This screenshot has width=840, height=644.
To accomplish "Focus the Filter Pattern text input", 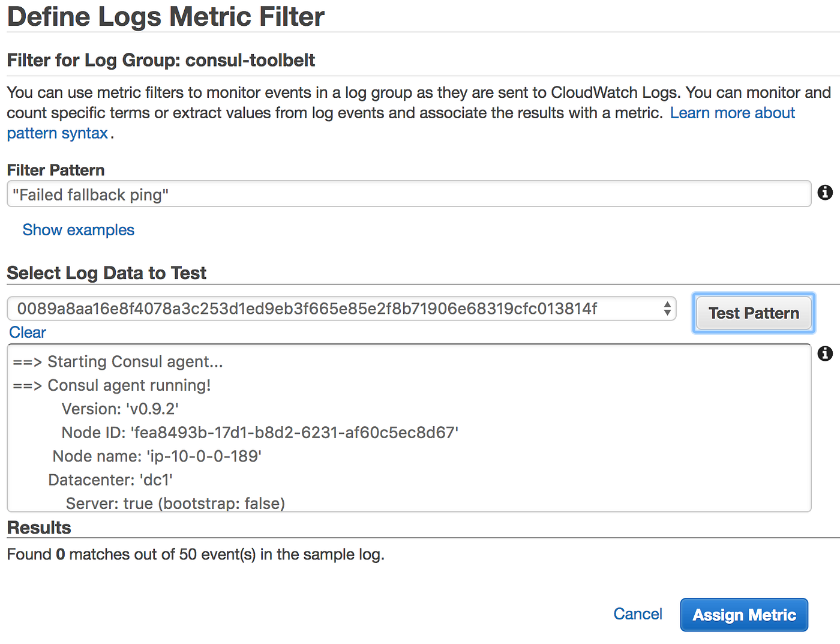I will (x=408, y=194).
